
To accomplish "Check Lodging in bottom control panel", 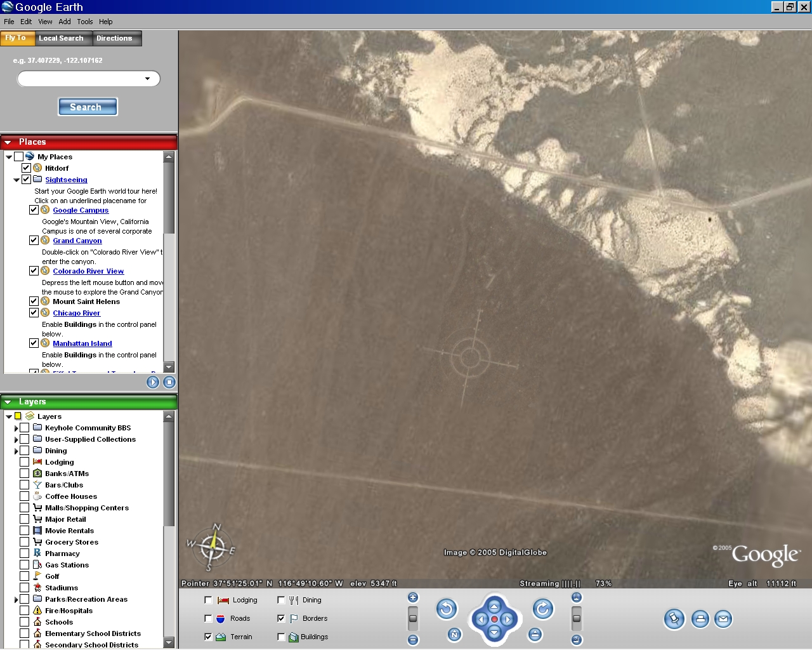I will point(208,600).
